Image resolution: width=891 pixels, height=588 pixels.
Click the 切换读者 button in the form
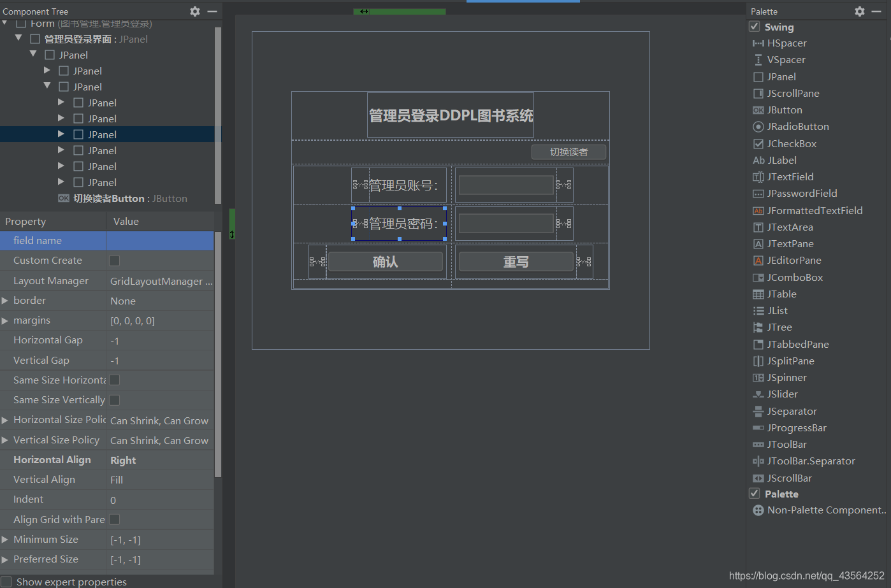[569, 152]
